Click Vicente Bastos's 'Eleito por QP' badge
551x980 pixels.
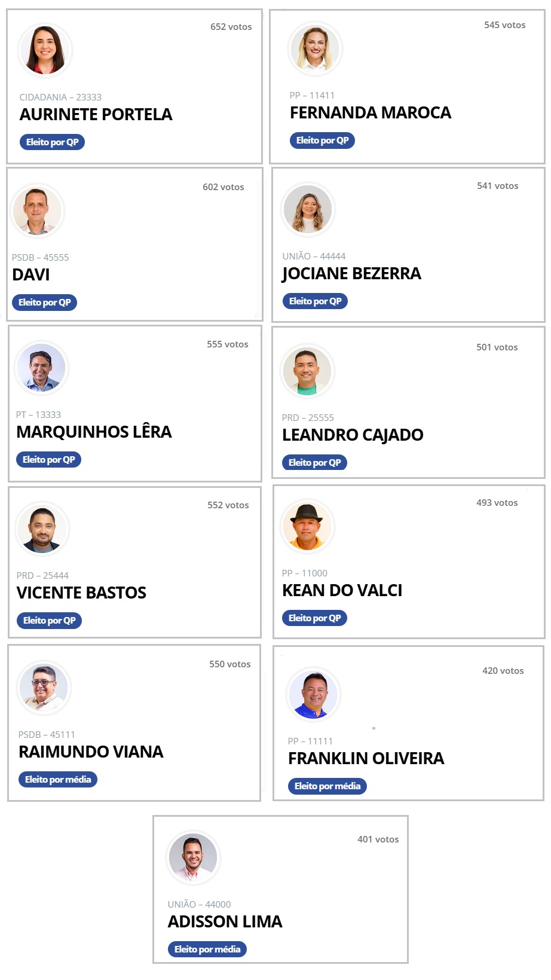coord(49,621)
